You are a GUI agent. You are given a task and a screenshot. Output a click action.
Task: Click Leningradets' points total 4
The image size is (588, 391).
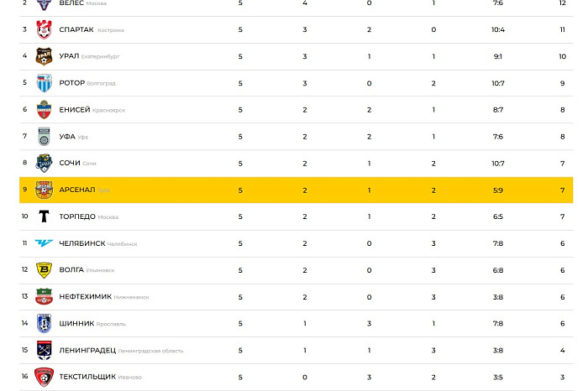[x=563, y=351]
